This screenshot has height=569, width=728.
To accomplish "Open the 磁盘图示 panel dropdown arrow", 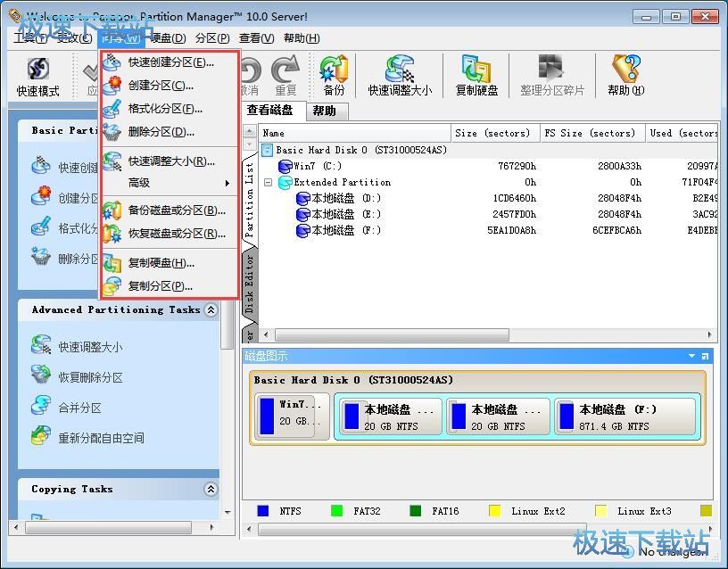I will click(691, 356).
